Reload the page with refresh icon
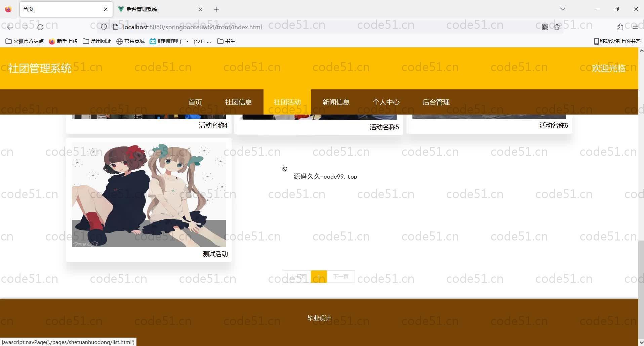 coord(40,27)
